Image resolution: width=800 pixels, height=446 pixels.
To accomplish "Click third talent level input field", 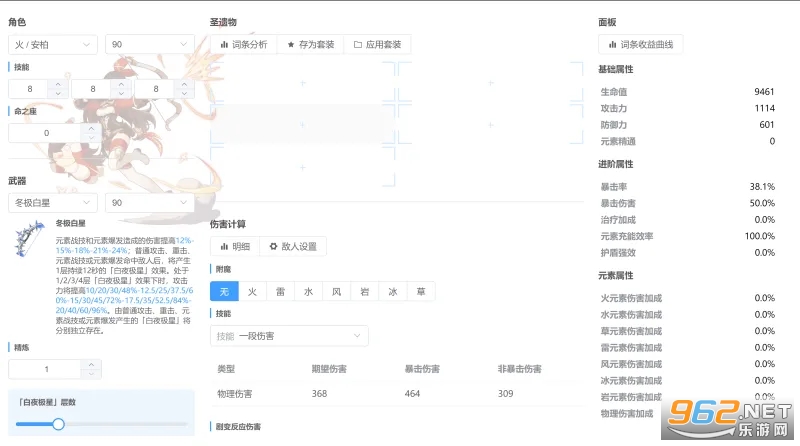I will coord(156,89).
